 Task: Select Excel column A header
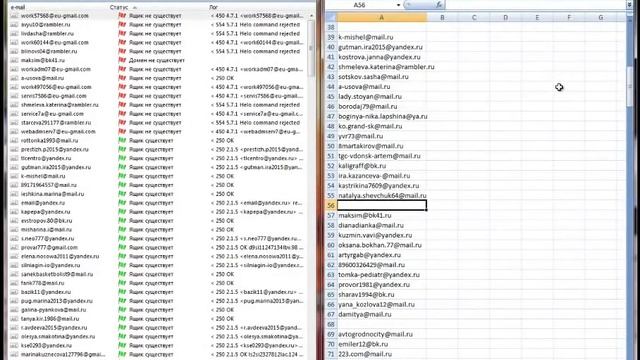(x=382, y=18)
